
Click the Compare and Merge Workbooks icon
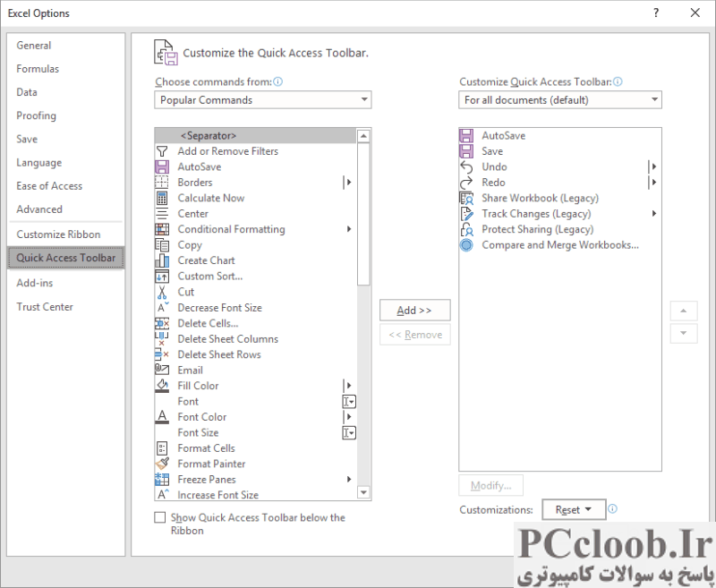pos(466,245)
